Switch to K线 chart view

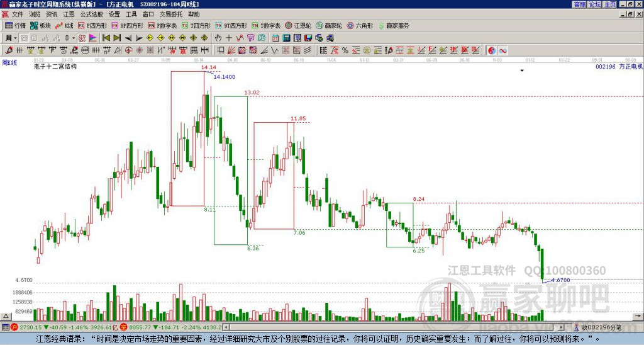point(65,25)
